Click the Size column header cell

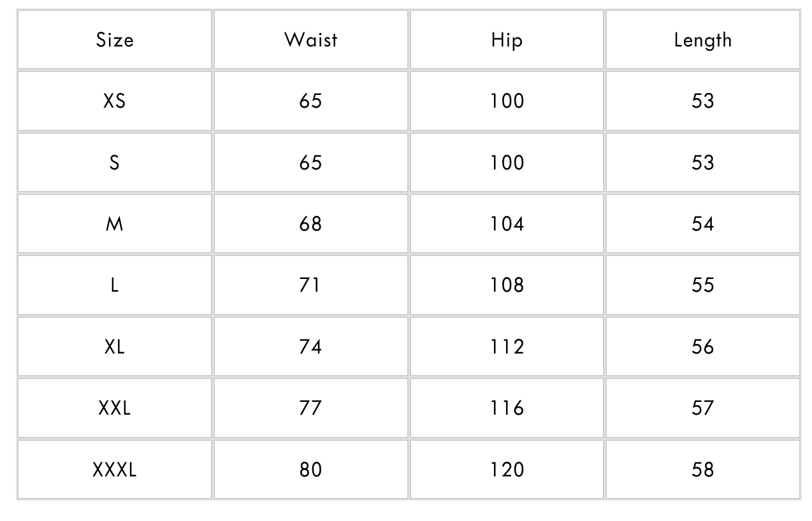click(x=115, y=39)
